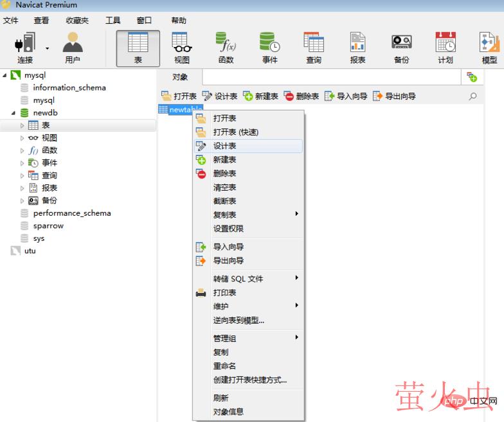Choose 导出向导 in the context menu
The width and height of the screenshot is (504, 422).
coord(248,261)
